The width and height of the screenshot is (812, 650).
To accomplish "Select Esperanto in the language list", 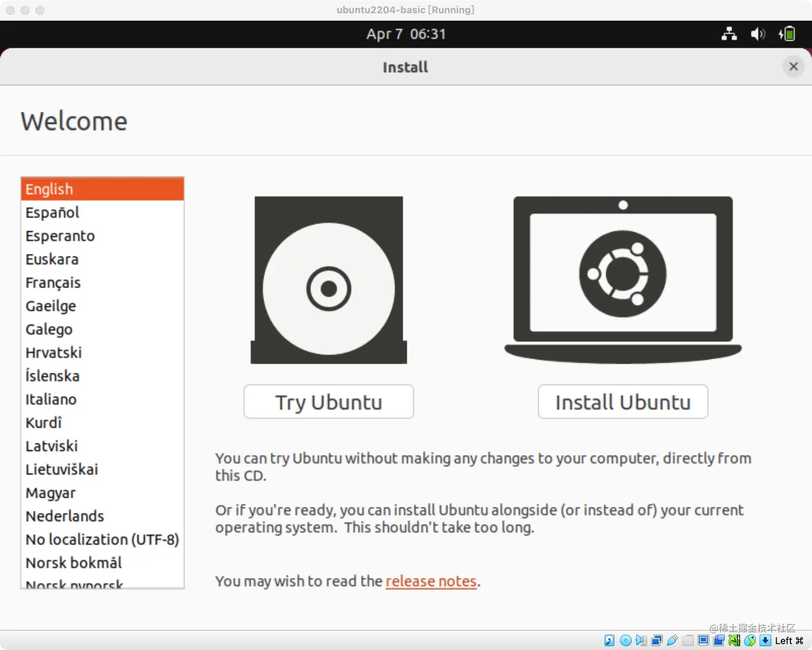I will click(103, 236).
